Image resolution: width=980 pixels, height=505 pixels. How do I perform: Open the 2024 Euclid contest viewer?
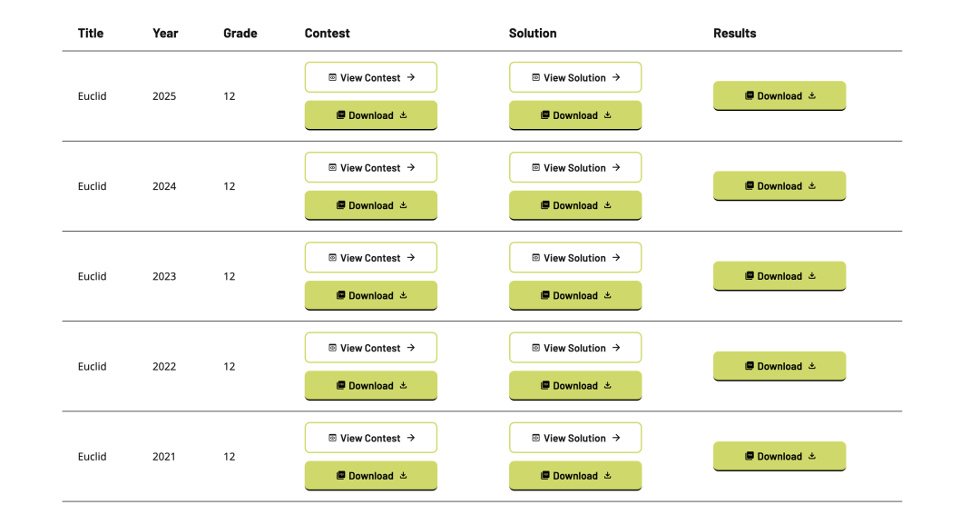pos(370,168)
